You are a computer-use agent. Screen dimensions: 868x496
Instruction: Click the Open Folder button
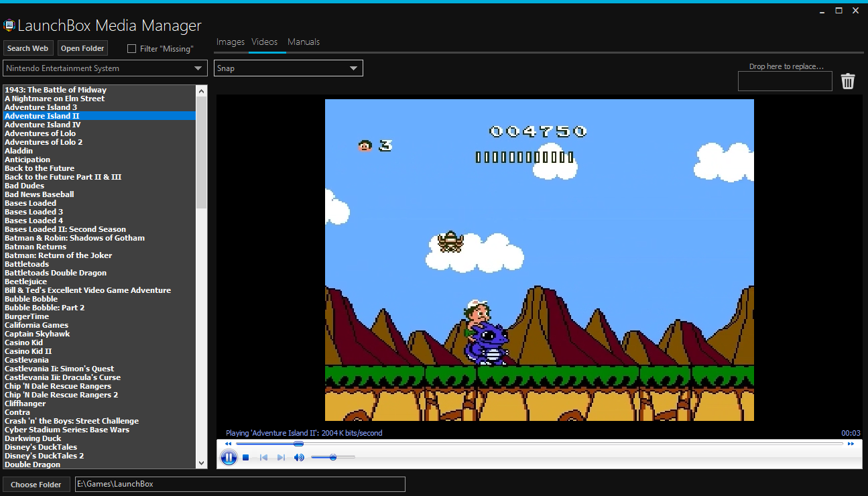pos(82,48)
